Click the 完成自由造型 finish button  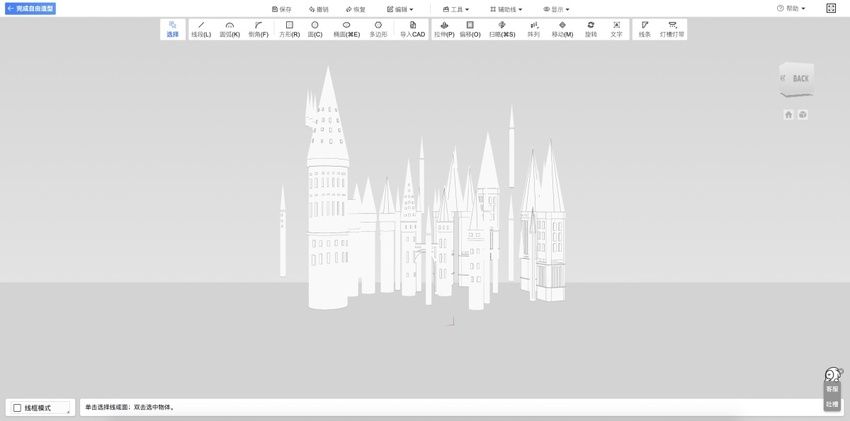pos(31,9)
